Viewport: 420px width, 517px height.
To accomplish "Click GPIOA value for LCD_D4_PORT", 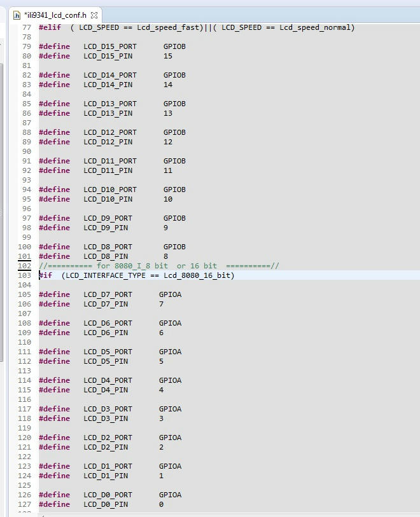I will [x=170, y=380].
